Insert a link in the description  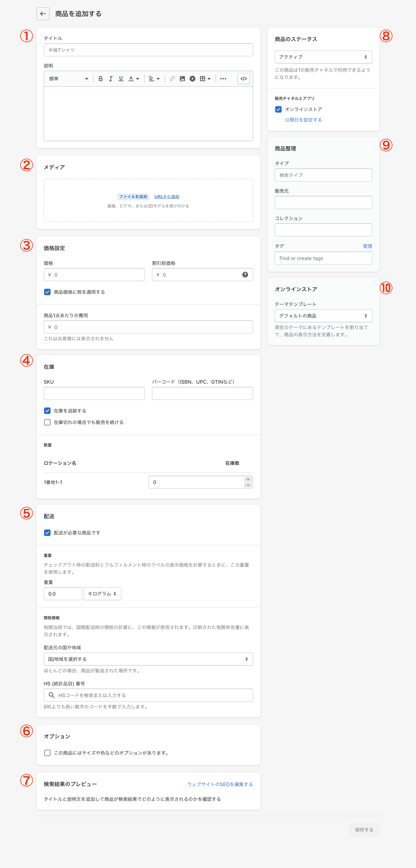point(172,79)
